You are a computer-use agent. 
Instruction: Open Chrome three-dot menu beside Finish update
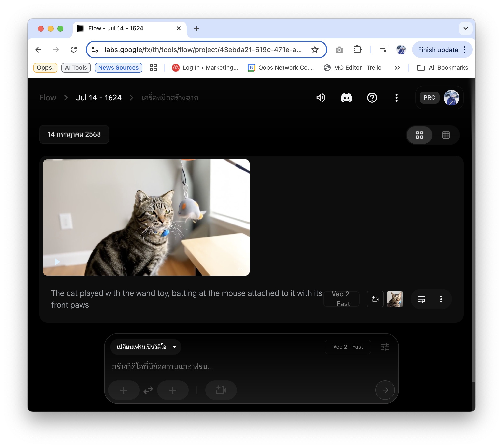click(x=464, y=50)
